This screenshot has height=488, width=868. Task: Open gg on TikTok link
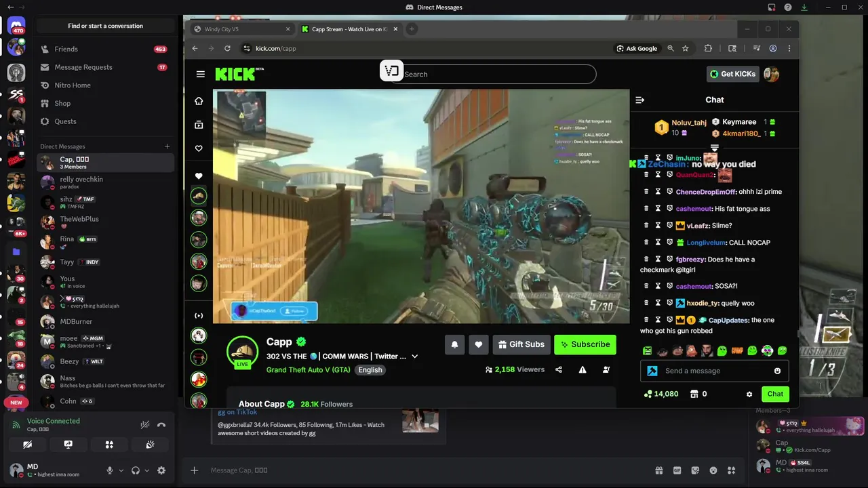(x=237, y=412)
